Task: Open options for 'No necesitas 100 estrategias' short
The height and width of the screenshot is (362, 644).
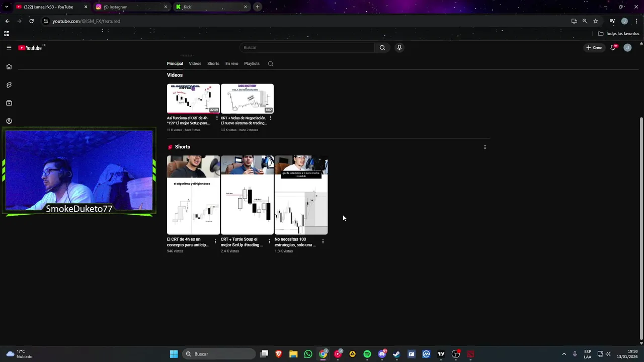Action: [x=323, y=241]
